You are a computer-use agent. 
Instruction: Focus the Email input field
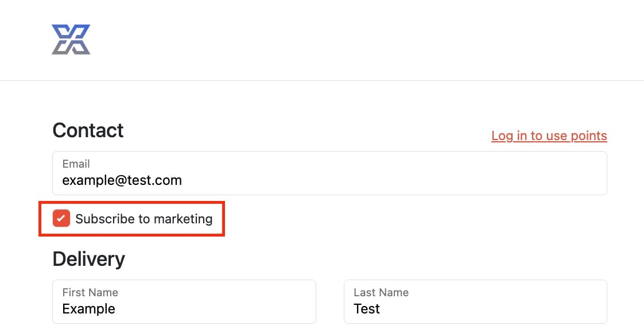pyautogui.click(x=329, y=173)
